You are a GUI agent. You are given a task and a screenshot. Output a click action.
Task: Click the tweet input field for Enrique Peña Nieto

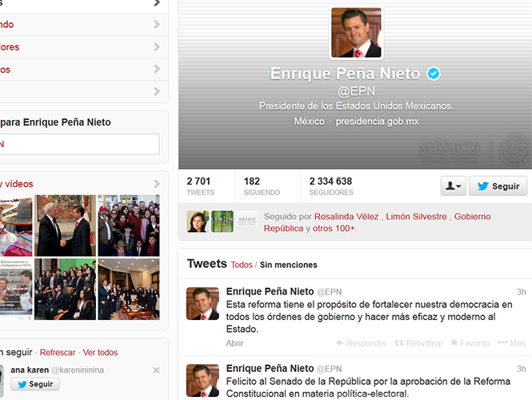pyautogui.click(x=80, y=144)
